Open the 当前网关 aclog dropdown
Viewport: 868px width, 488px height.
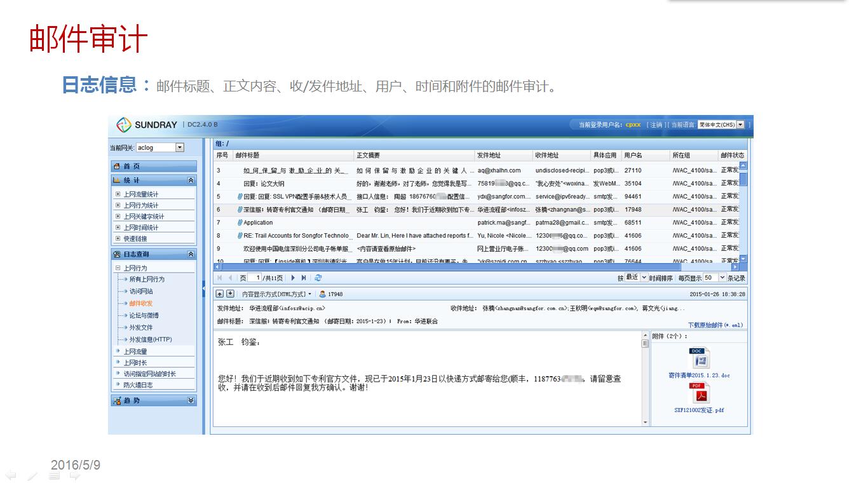(179, 147)
